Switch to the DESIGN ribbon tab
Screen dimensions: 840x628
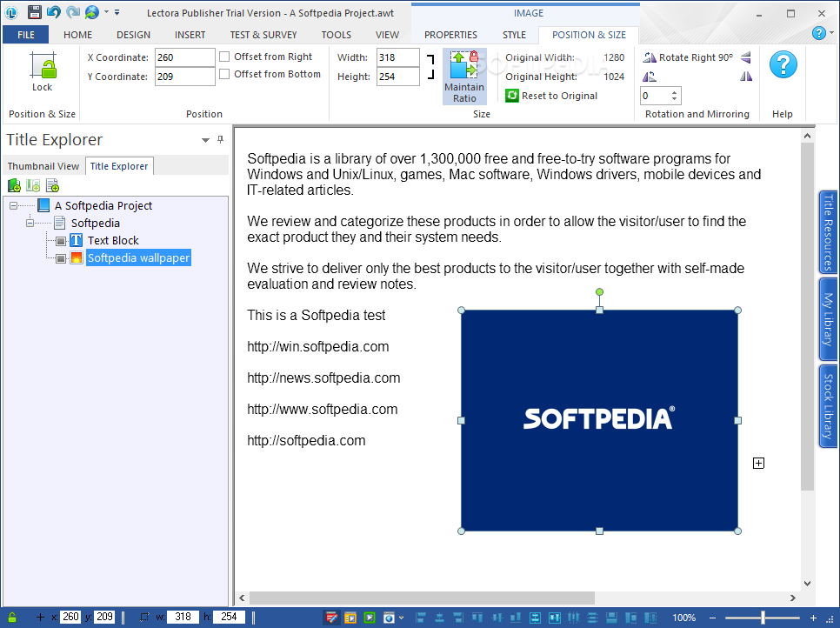[133, 35]
